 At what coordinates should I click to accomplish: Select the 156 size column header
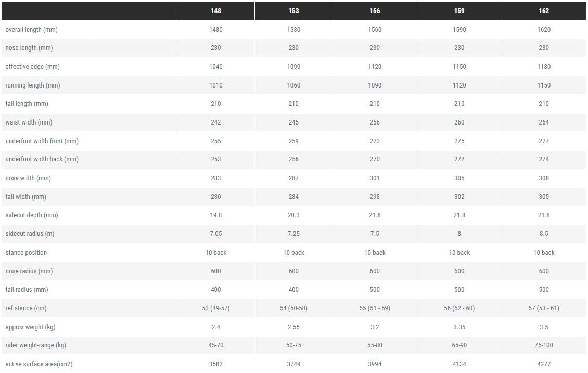375,10
